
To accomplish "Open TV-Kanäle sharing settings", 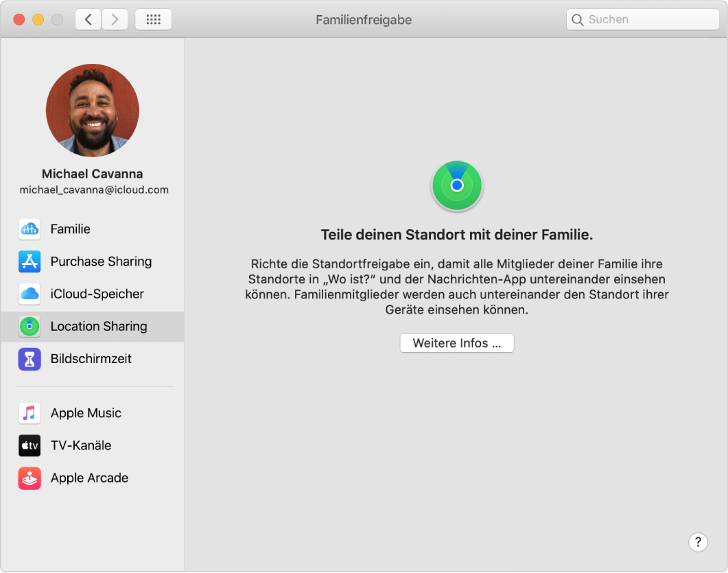I will 93,445.
